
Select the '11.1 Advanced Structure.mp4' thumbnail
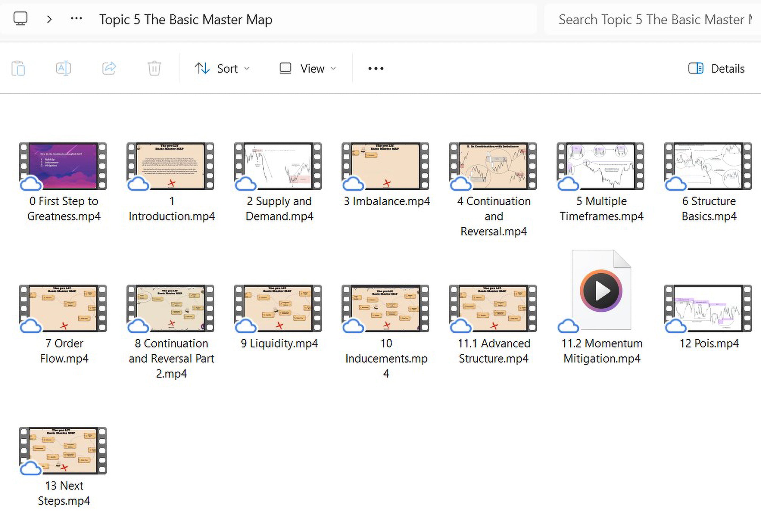(493, 308)
